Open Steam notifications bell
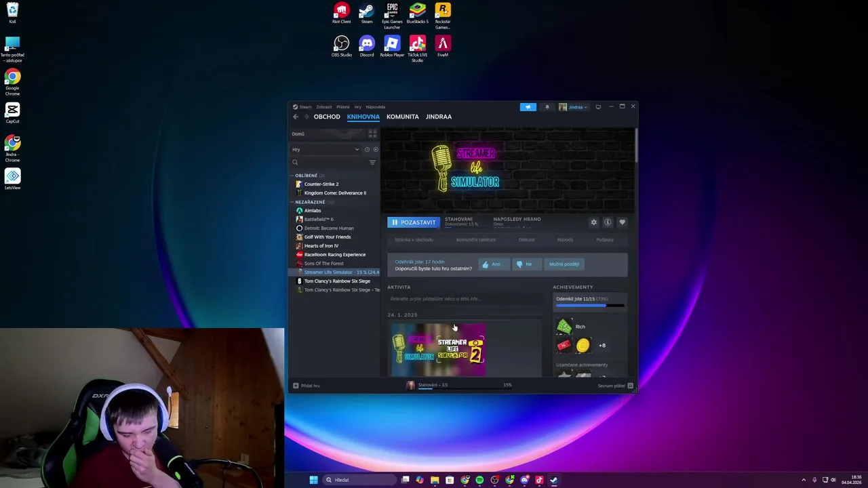Image resolution: width=868 pixels, height=488 pixels. pyautogui.click(x=547, y=107)
